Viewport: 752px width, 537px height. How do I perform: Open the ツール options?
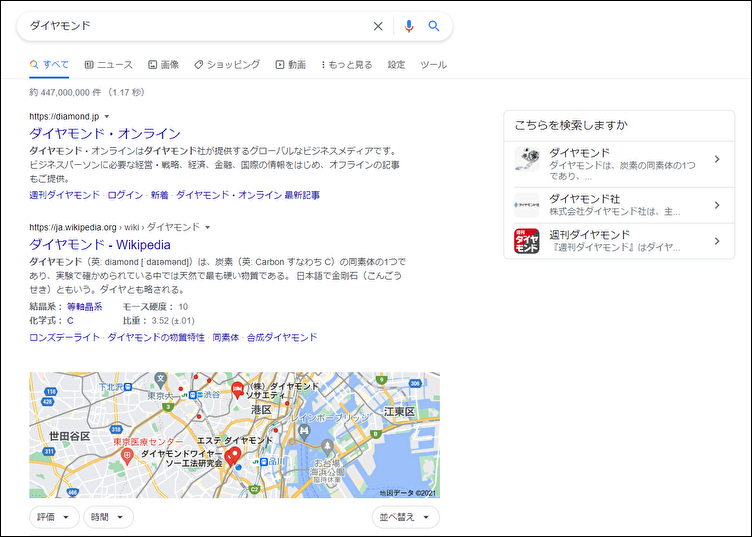coord(433,65)
